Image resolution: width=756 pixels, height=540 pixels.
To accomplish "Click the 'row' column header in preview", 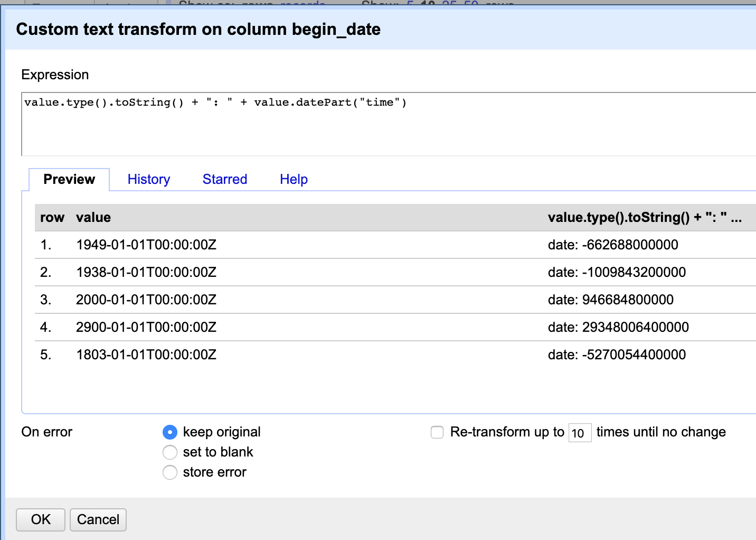I will coord(52,217).
